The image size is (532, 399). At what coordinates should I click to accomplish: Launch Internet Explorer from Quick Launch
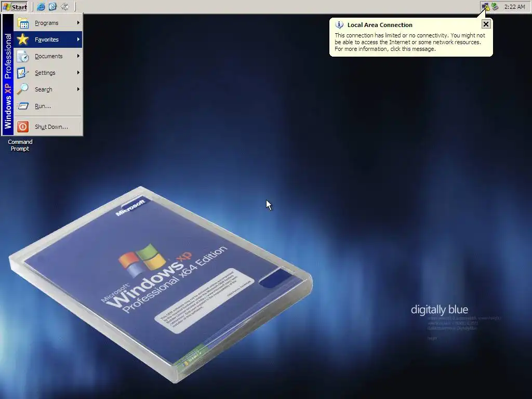[x=41, y=6]
